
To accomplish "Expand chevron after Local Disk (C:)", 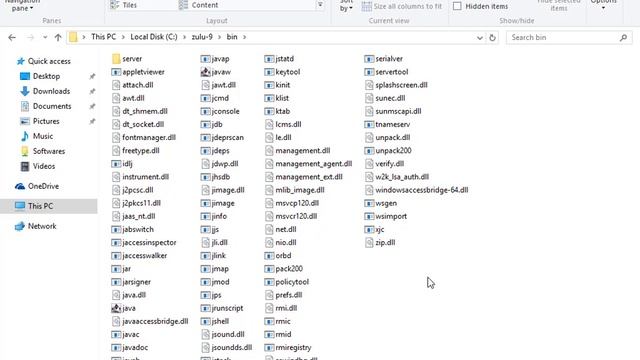I will (x=184, y=37).
